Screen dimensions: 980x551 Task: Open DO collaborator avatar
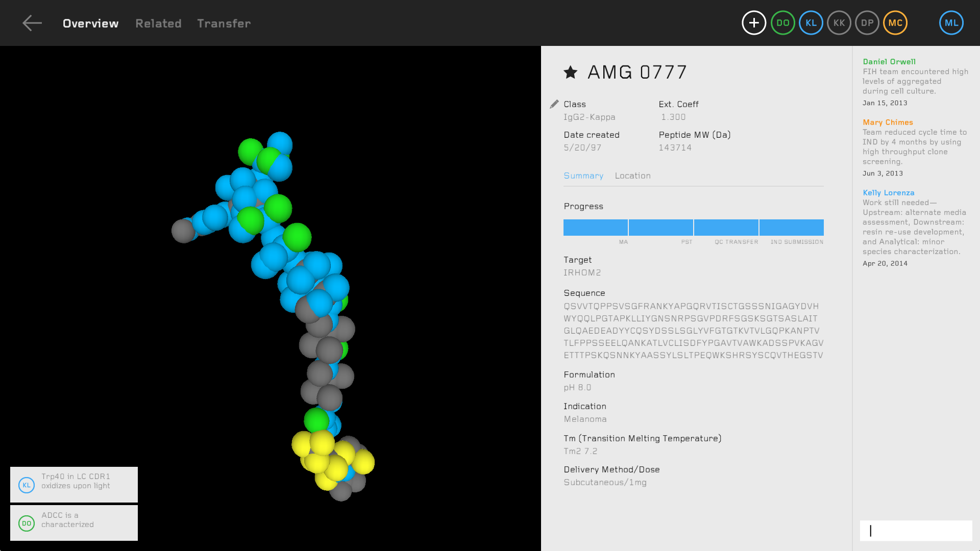coord(782,22)
